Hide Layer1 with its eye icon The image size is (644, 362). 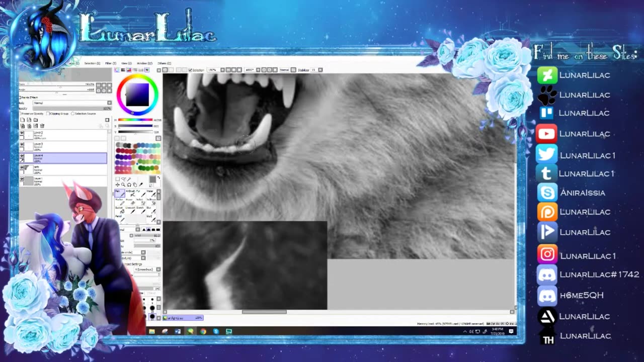pyautogui.click(x=22, y=179)
